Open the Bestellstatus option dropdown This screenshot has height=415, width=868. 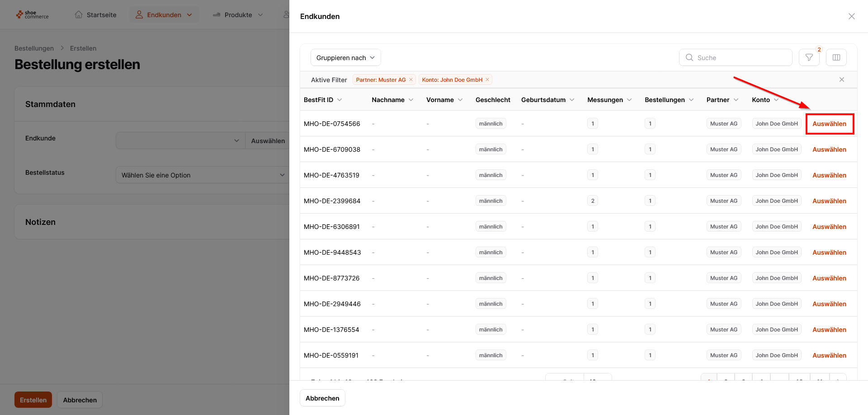tap(203, 175)
